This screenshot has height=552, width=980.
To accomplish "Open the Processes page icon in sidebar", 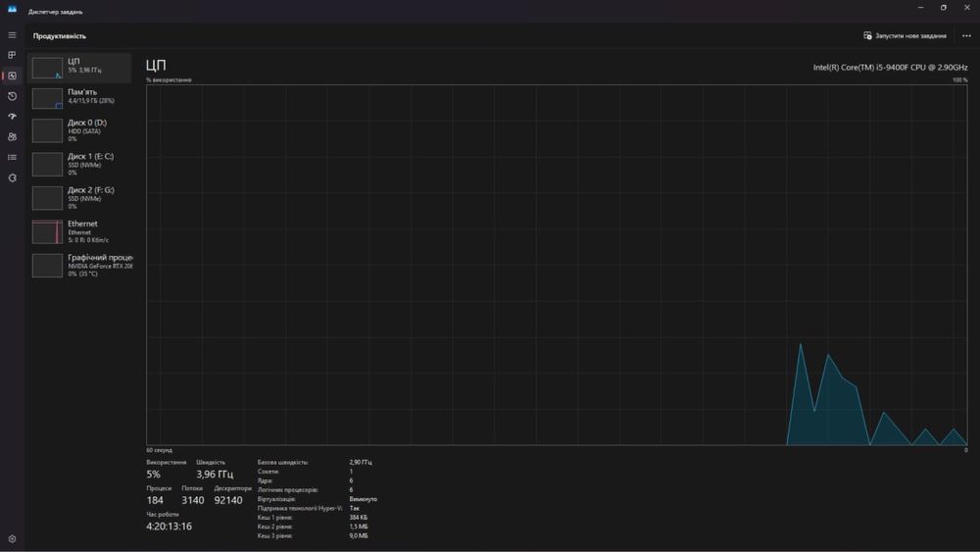I will (12, 55).
